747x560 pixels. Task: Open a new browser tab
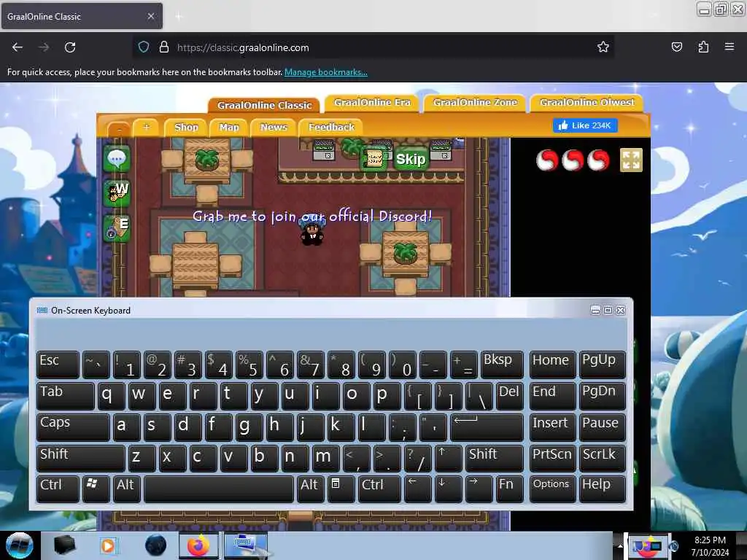[x=179, y=17]
